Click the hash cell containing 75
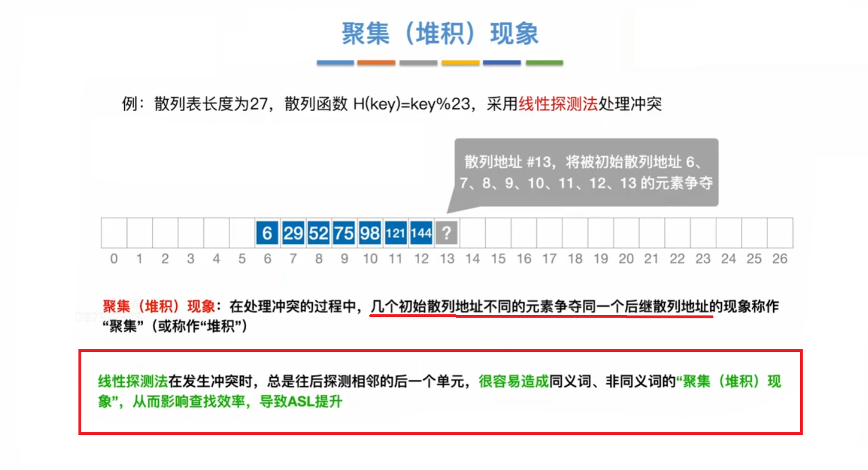Image resolution: width=868 pixels, height=470 pixels. coord(344,232)
